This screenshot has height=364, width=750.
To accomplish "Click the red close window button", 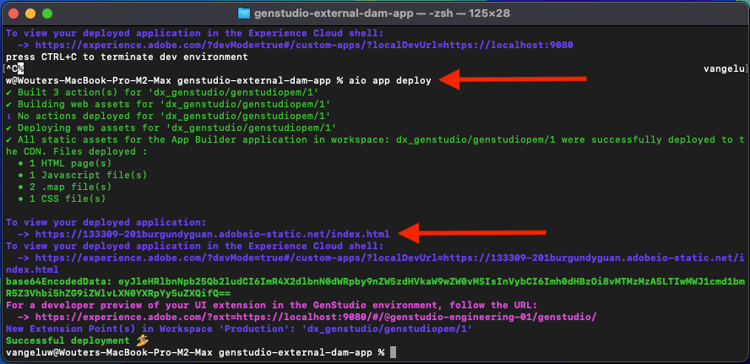I will pyautogui.click(x=14, y=13).
